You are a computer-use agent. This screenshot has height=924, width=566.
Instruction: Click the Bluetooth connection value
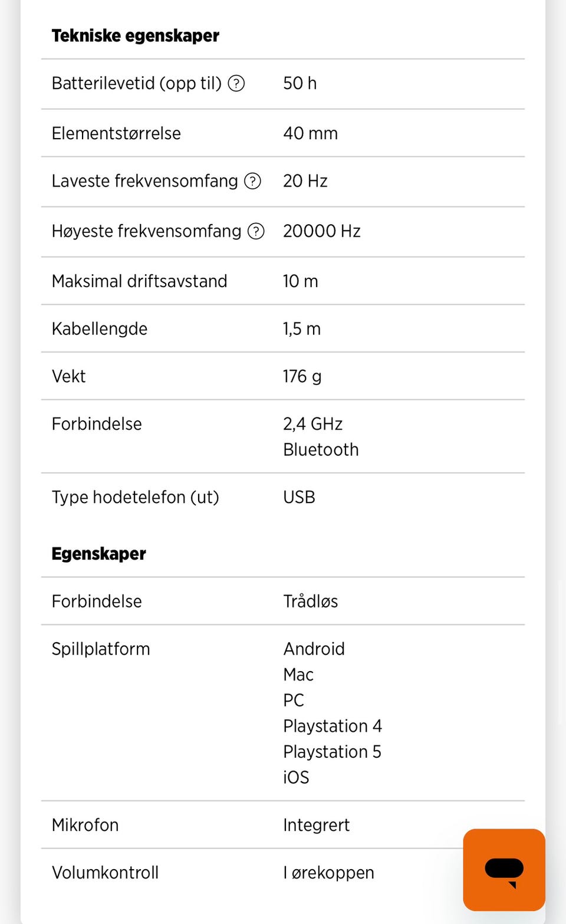pos(321,450)
